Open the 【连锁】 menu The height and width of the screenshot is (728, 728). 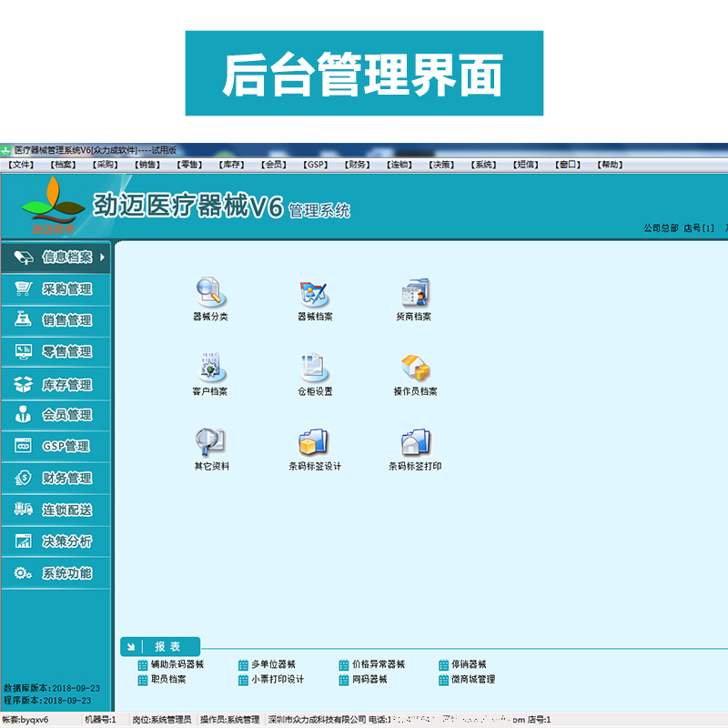399,165
